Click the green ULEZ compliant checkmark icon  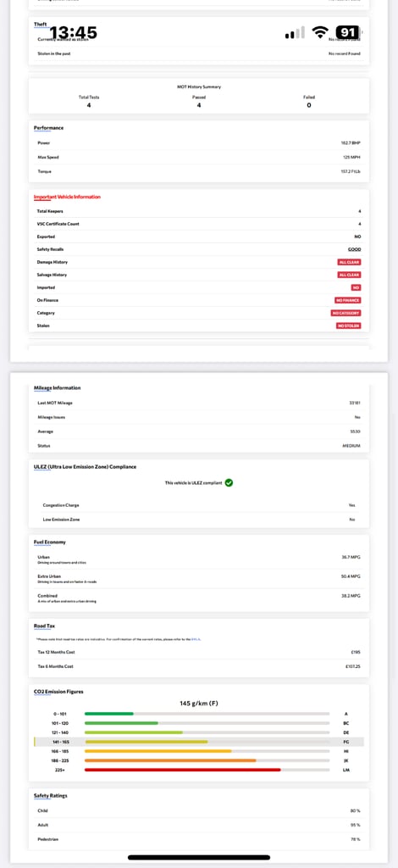[x=229, y=482]
